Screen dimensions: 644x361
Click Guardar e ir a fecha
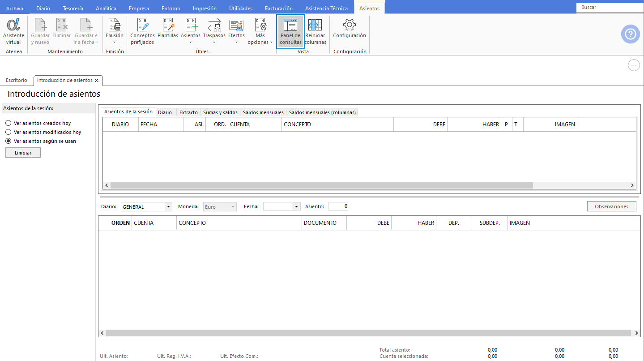(86, 31)
